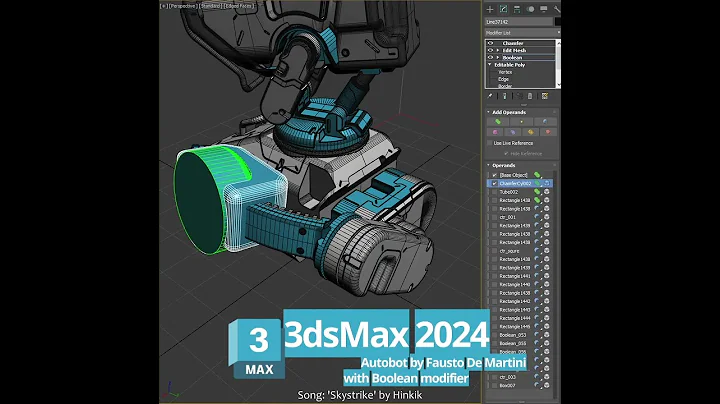Screen dimensions: 720x404
Task: Click the Pin Stack icon
Action: pyautogui.click(x=490, y=96)
